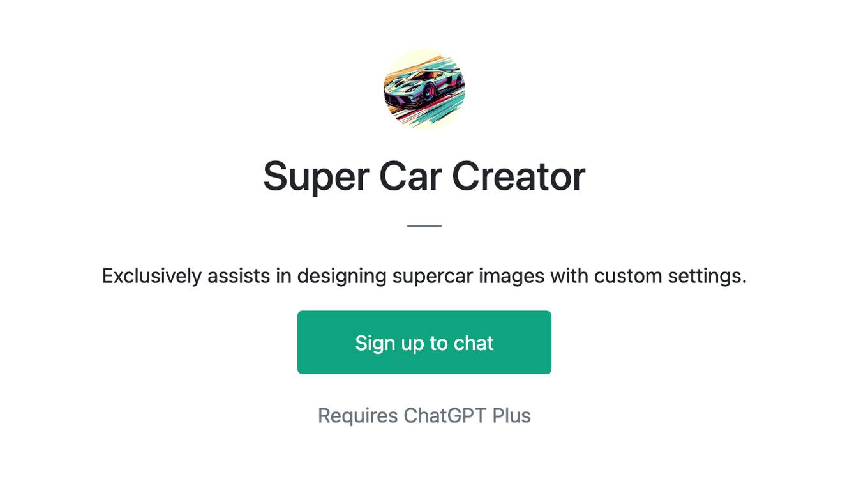Image resolution: width=868 pixels, height=488 pixels.
Task: Open the Super Car Creator title
Action: click(x=424, y=176)
